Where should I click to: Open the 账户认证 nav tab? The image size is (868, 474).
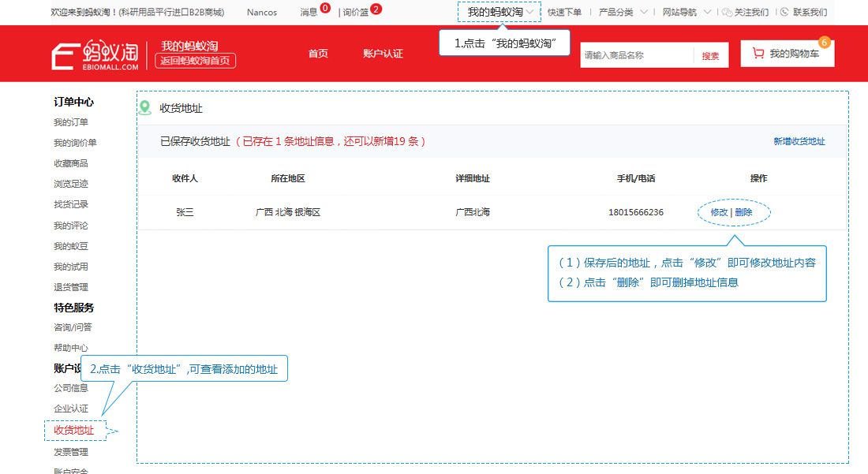click(x=383, y=54)
